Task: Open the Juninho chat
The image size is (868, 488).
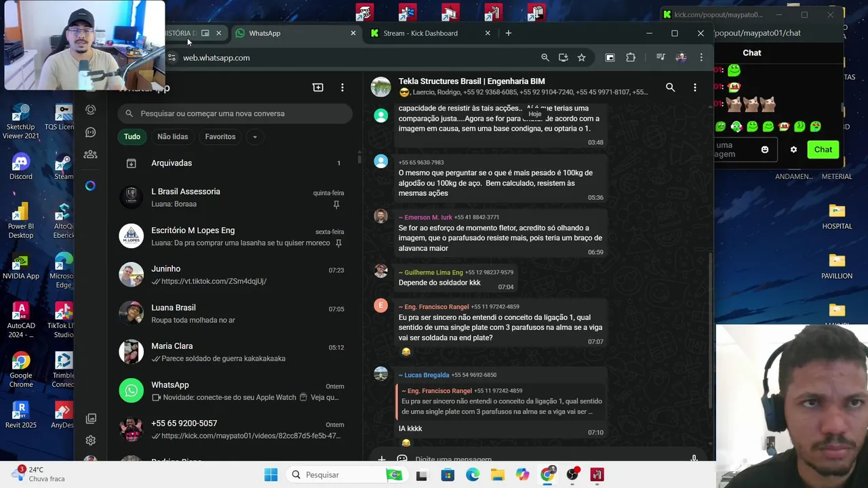Action: (234, 275)
